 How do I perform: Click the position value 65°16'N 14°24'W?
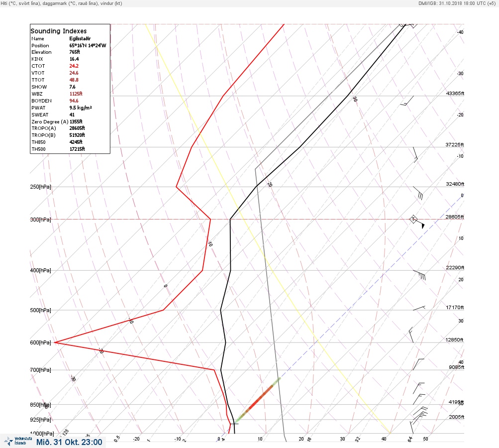click(x=88, y=45)
